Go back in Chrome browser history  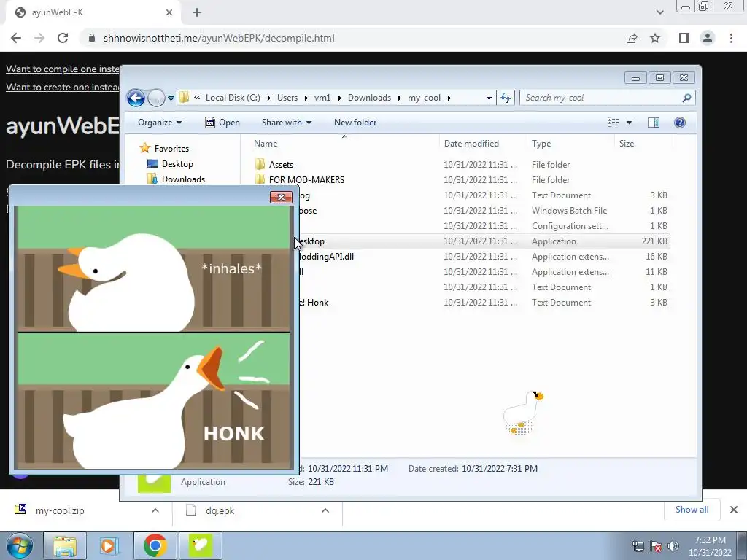click(16, 38)
